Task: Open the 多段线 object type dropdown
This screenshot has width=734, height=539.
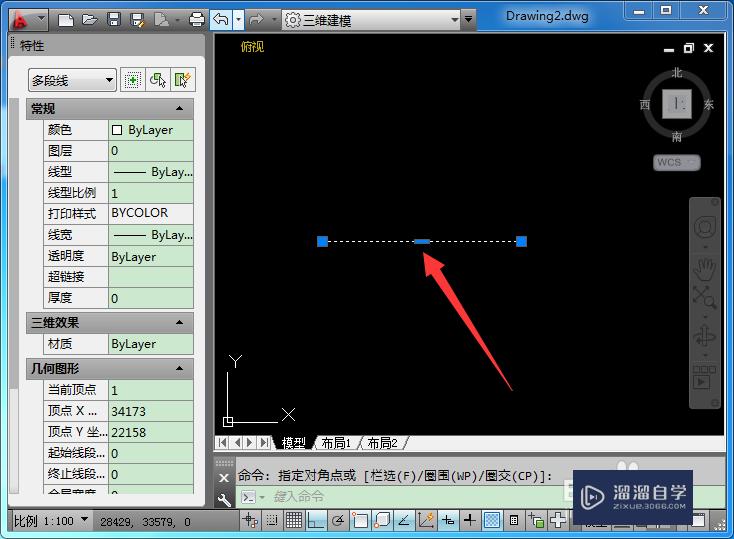Action: click(72, 80)
